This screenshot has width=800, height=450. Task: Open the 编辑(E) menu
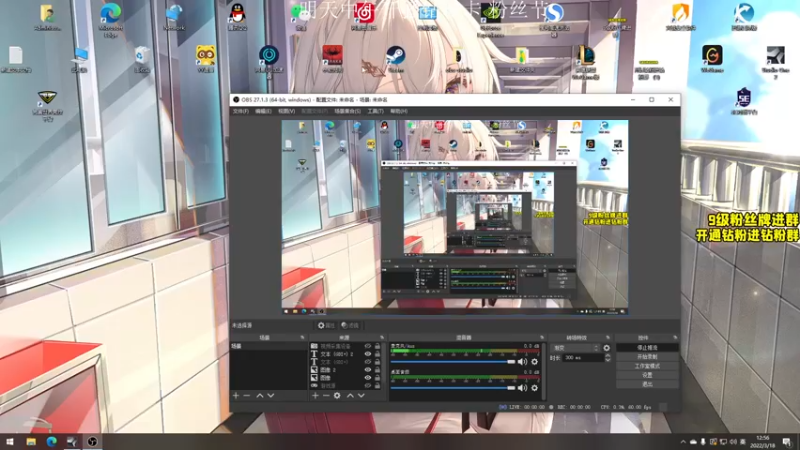[x=263, y=111]
